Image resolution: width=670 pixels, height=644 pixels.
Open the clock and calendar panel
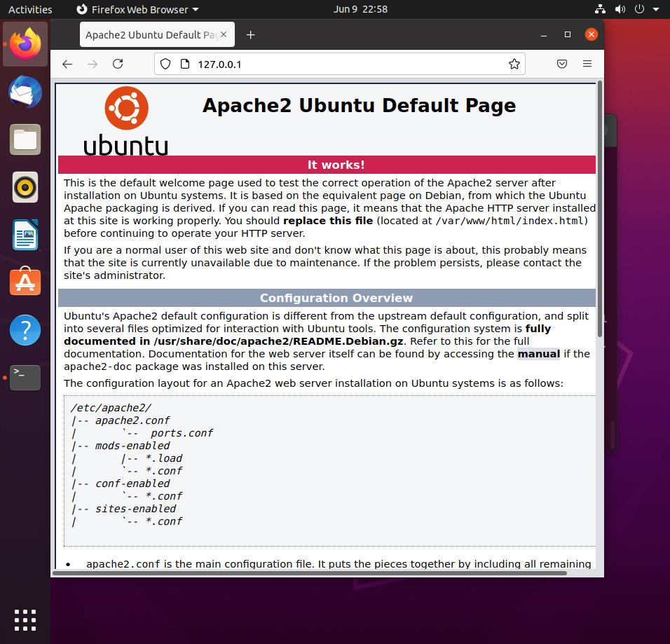[360, 9]
